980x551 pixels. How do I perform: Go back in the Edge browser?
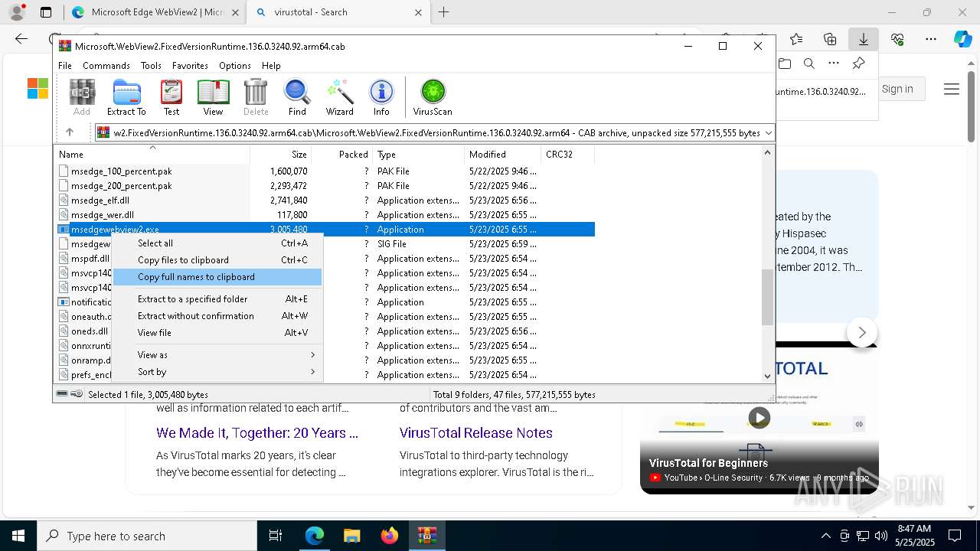point(21,39)
